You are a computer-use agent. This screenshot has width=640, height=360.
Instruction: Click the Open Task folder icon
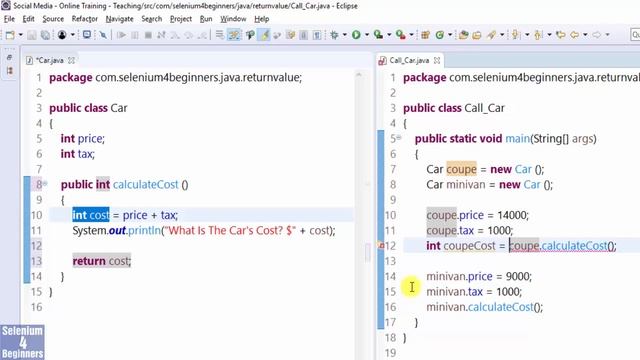[477, 35]
